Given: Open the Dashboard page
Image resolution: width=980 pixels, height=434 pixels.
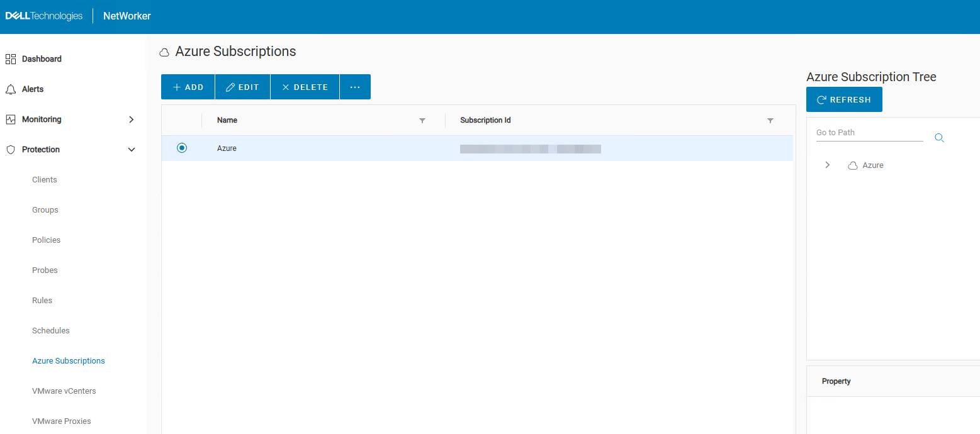Looking at the screenshot, I should [x=42, y=59].
